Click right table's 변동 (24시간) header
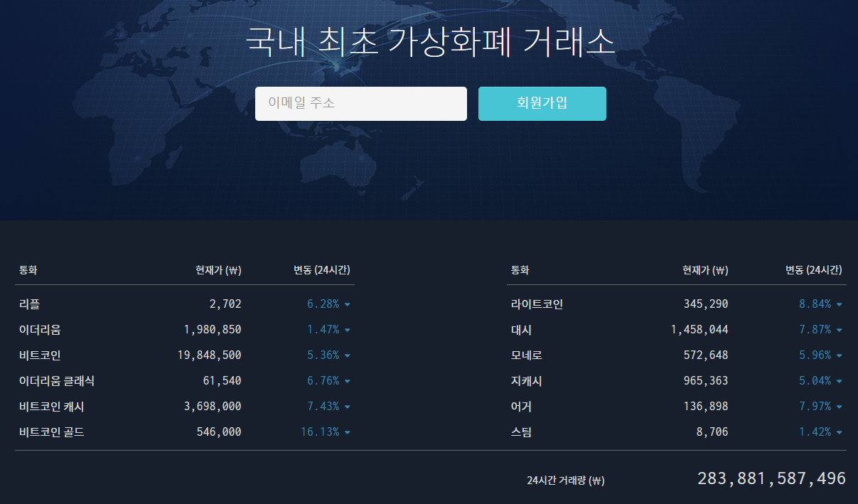 (814, 270)
